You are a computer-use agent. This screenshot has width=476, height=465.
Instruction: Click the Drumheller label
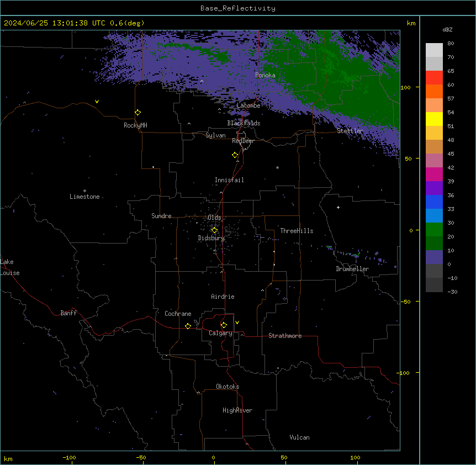tap(352, 269)
